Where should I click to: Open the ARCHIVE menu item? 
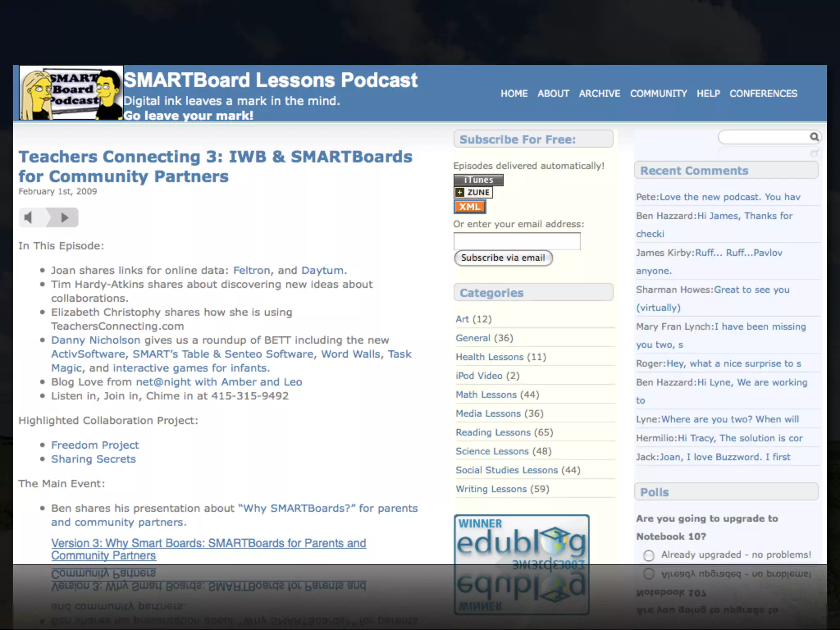[x=599, y=94]
